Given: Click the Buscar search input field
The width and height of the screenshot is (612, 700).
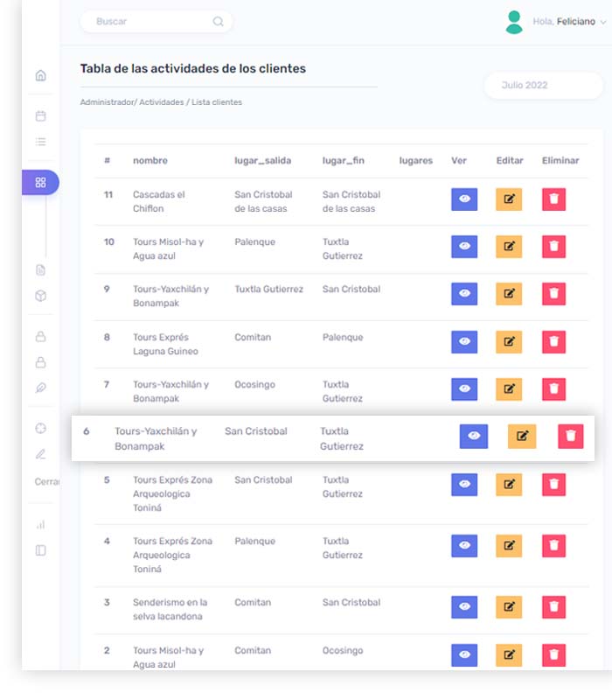Looking at the screenshot, I should pyautogui.click(x=149, y=22).
